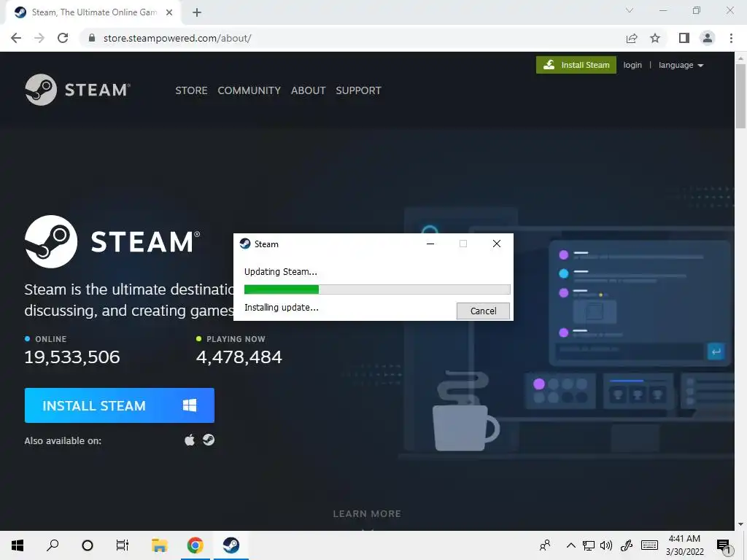This screenshot has width=747, height=560.
Task: Open the tab search chevron
Action: (x=630, y=10)
